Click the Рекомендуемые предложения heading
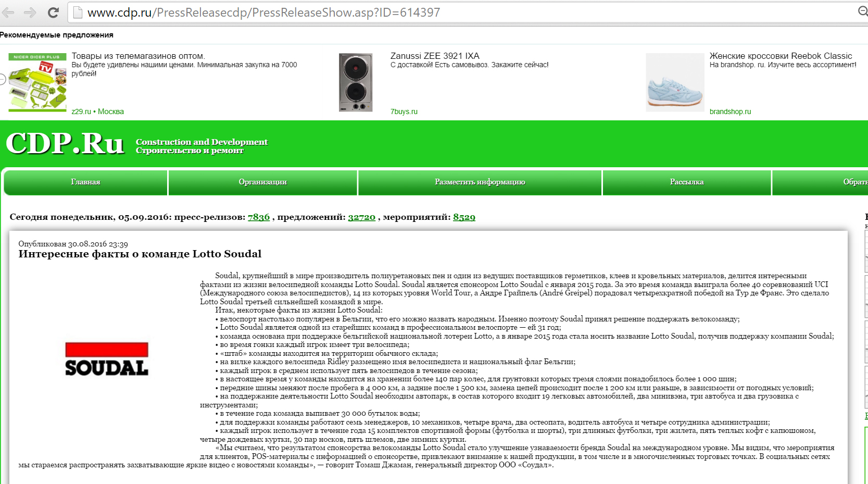 tap(57, 35)
